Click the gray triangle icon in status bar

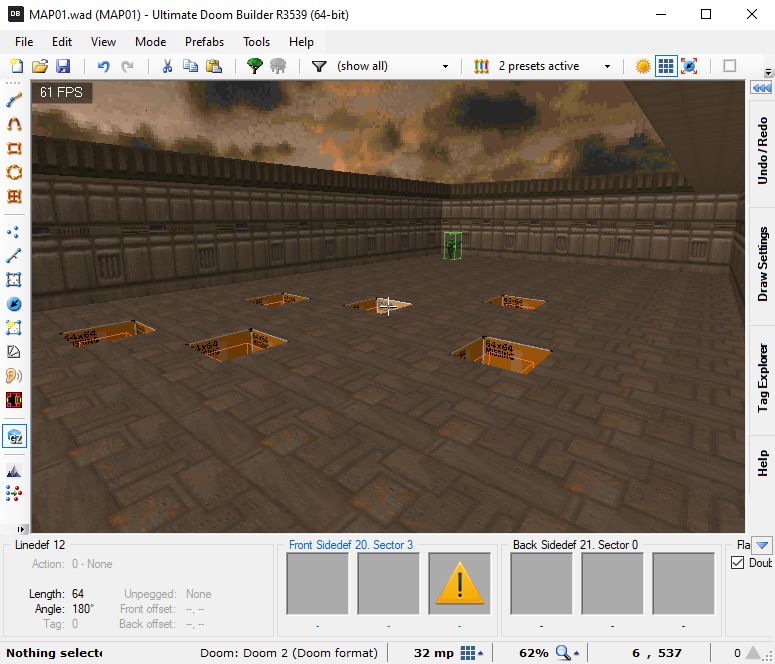pyautogui.click(x=753, y=653)
